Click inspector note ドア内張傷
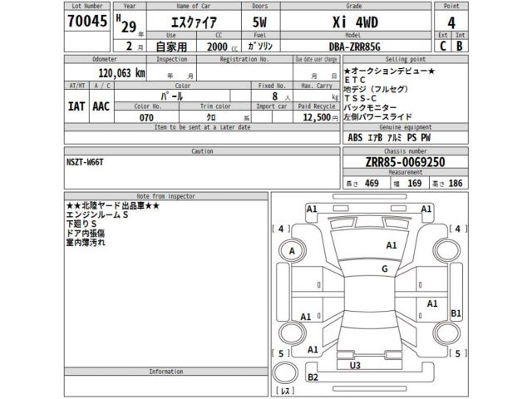 [x=86, y=233]
